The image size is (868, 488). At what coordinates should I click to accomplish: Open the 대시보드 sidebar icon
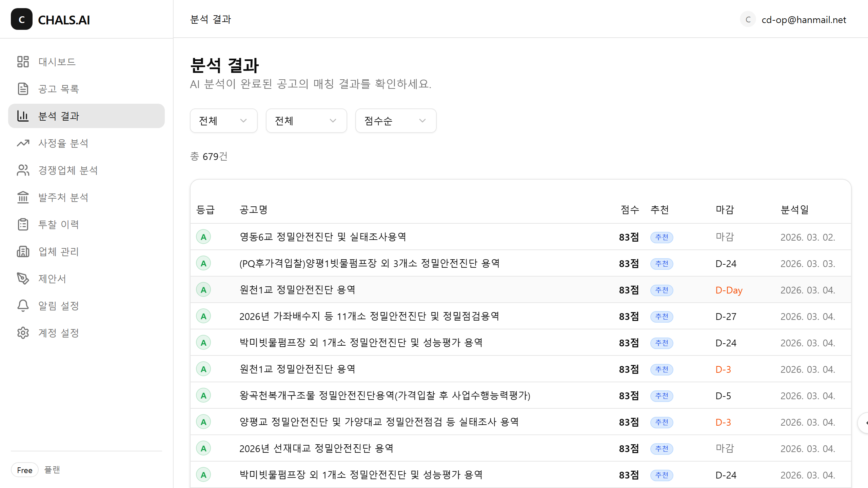tap(23, 62)
